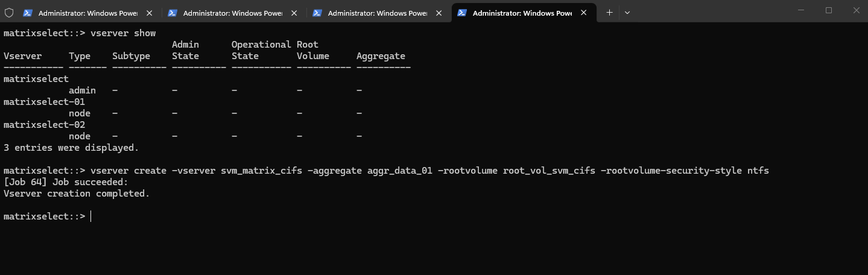Select the third Administrator PowerShell tab title

coord(377,13)
